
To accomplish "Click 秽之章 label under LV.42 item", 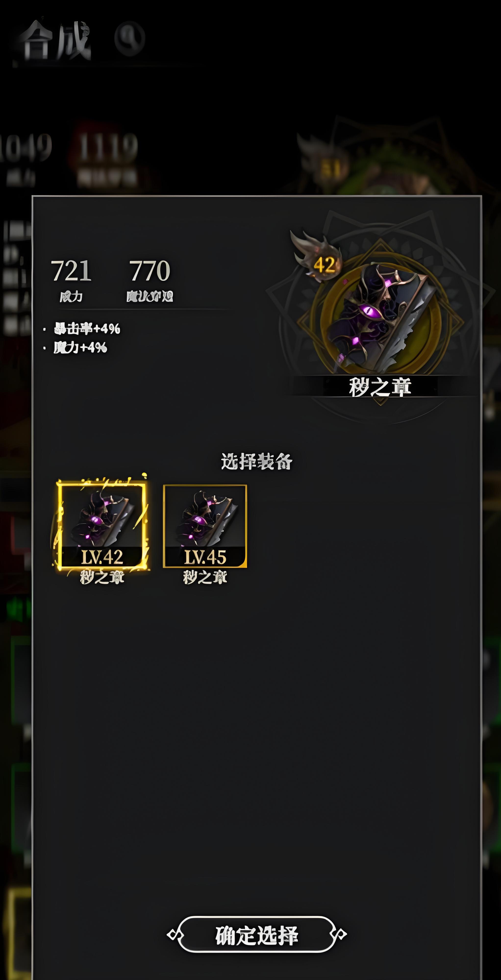I will coord(102,577).
